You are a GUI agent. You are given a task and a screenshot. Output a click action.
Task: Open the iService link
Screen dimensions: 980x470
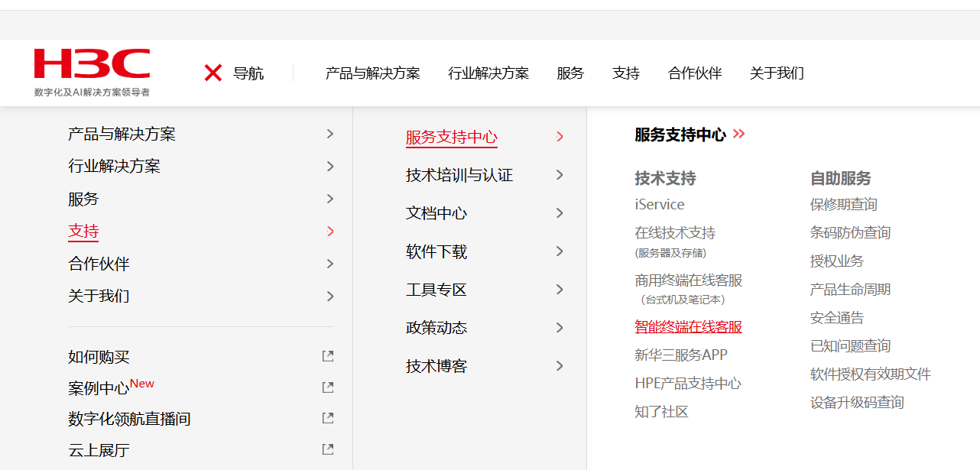pos(660,205)
